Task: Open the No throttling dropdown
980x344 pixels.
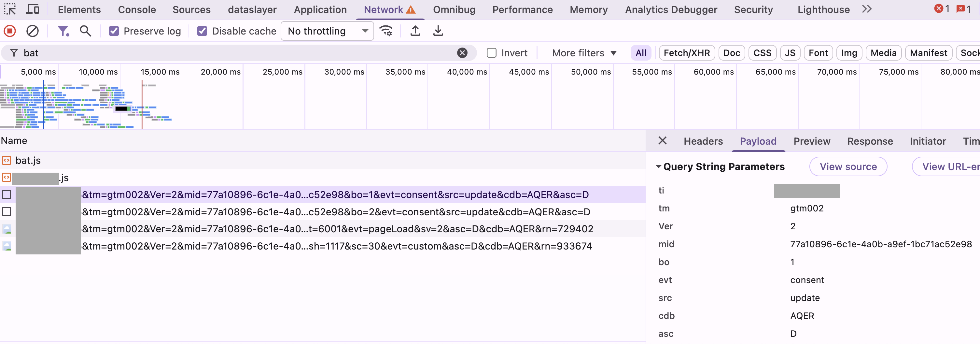Action: pos(327,31)
